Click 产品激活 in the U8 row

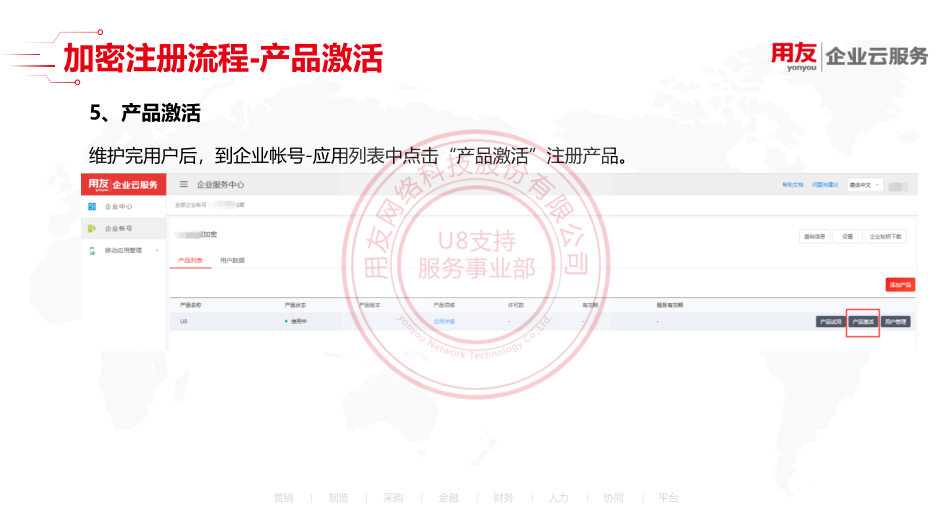(863, 322)
